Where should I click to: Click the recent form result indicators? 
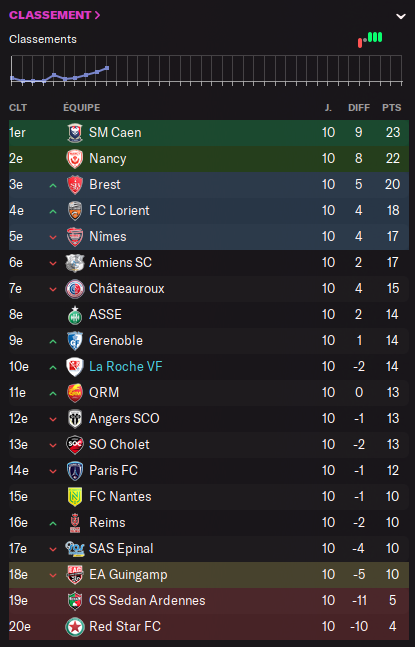point(370,39)
